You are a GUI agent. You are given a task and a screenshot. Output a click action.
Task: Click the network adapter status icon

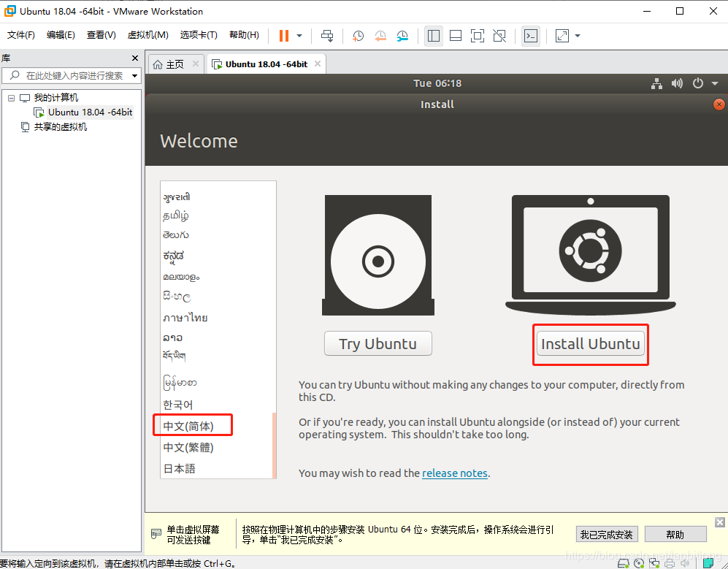(x=654, y=563)
